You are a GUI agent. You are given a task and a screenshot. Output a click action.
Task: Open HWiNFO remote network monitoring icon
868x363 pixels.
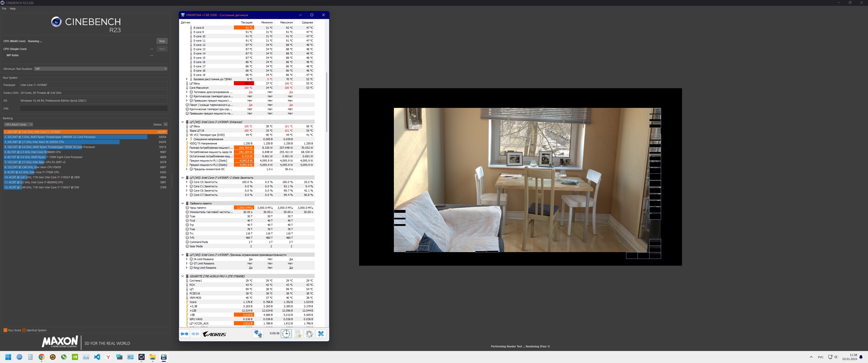[258, 334]
